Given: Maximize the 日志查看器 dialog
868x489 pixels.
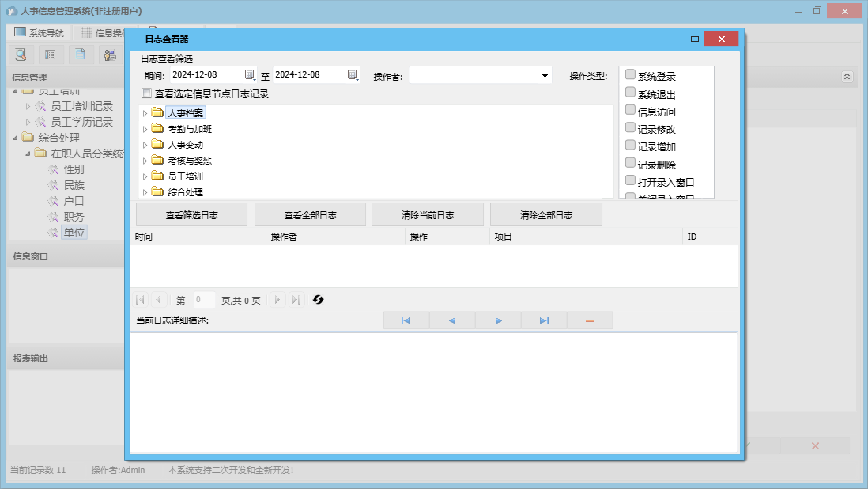Looking at the screenshot, I should (x=695, y=39).
